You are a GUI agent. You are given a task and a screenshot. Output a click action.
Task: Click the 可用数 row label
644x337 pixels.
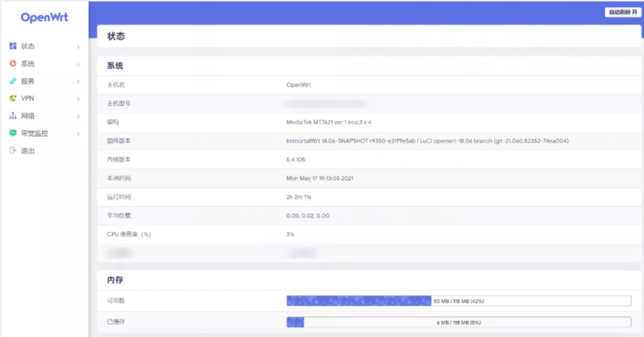point(116,301)
